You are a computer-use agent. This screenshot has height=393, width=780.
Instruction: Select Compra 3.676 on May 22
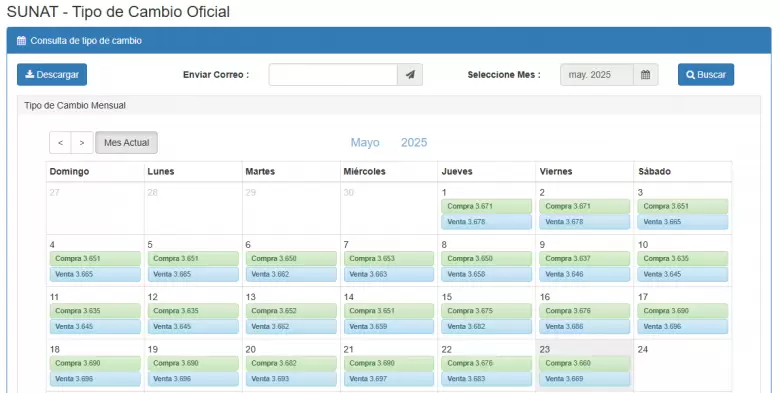[487, 364]
